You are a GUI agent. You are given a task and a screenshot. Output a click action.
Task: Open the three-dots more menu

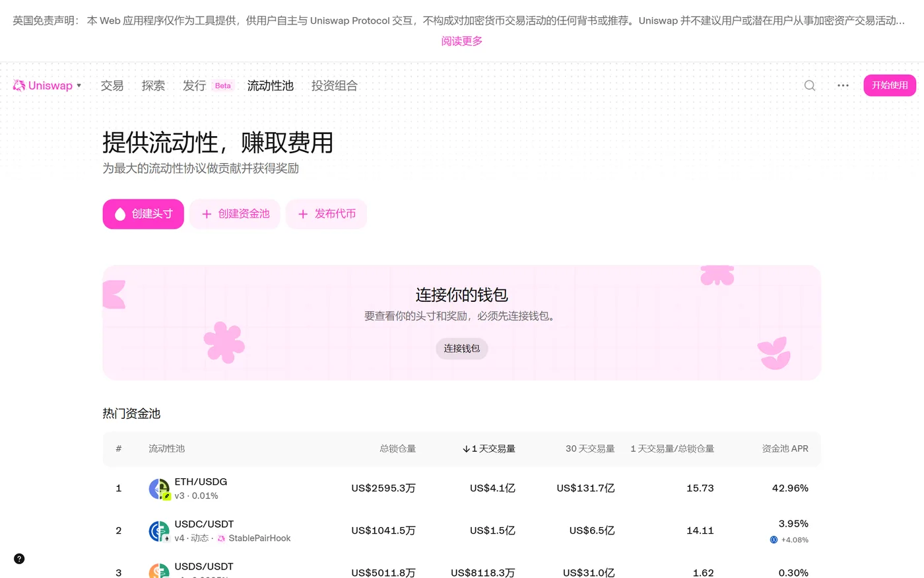pyautogui.click(x=843, y=85)
